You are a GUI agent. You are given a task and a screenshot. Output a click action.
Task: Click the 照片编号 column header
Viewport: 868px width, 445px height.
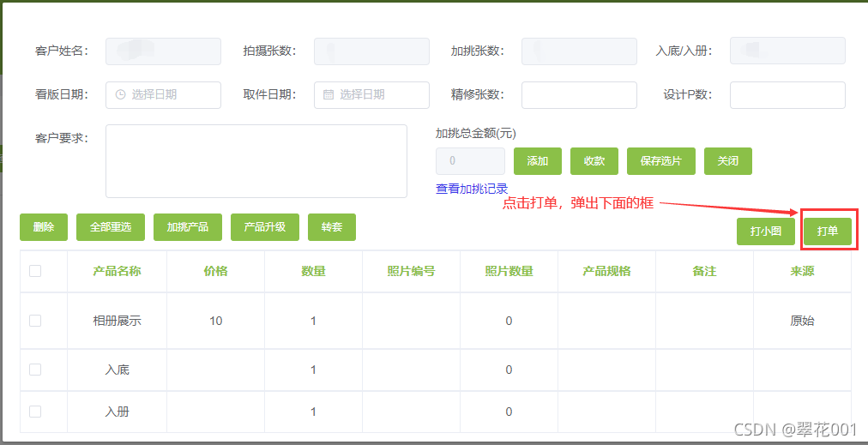411,271
